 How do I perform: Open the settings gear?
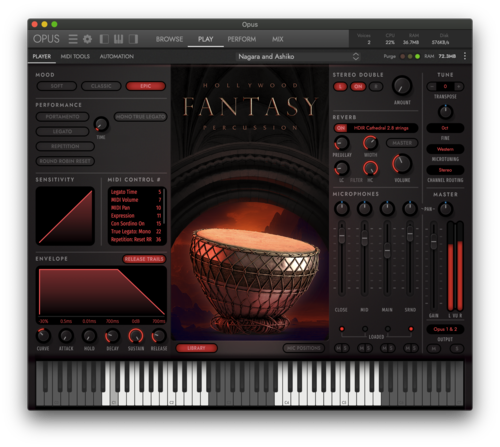pyautogui.click(x=87, y=39)
